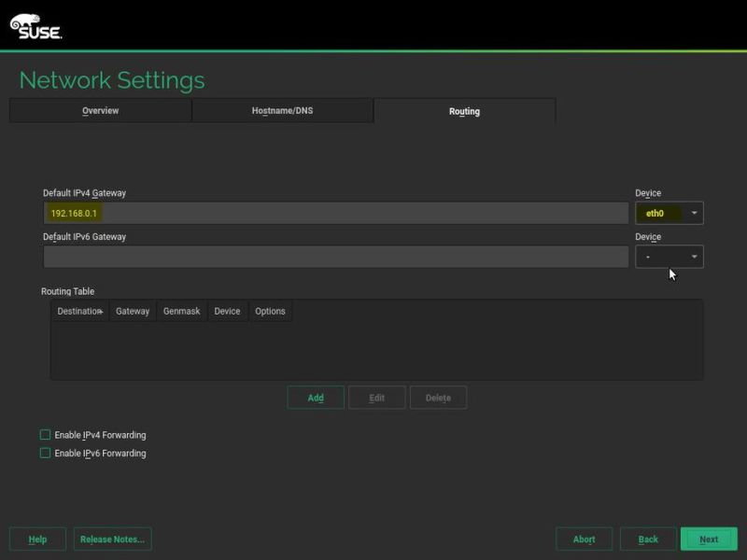Click the Default IPv4 Gateway input field
Image resolution: width=747 pixels, height=560 pixels.
pyautogui.click(x=336, y=212)
